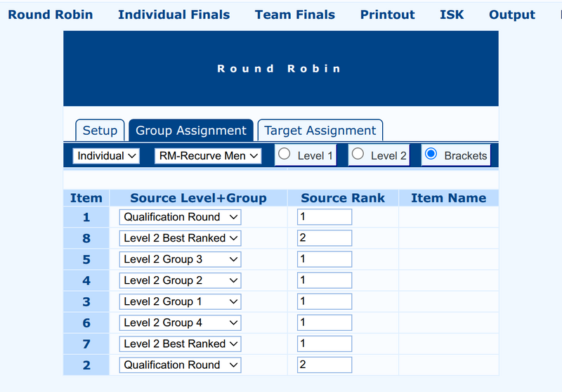
Task: Switch to the Target Assignment tab
Action: [320, 131]
